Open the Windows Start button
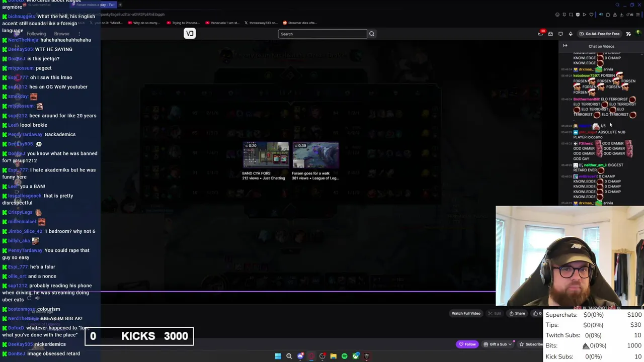The height and width of the screenshot is (362, 644). (278, 356)
